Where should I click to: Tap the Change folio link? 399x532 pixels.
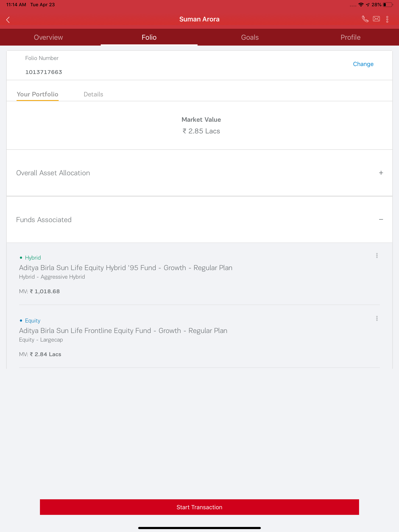click(x=363, y=64)
